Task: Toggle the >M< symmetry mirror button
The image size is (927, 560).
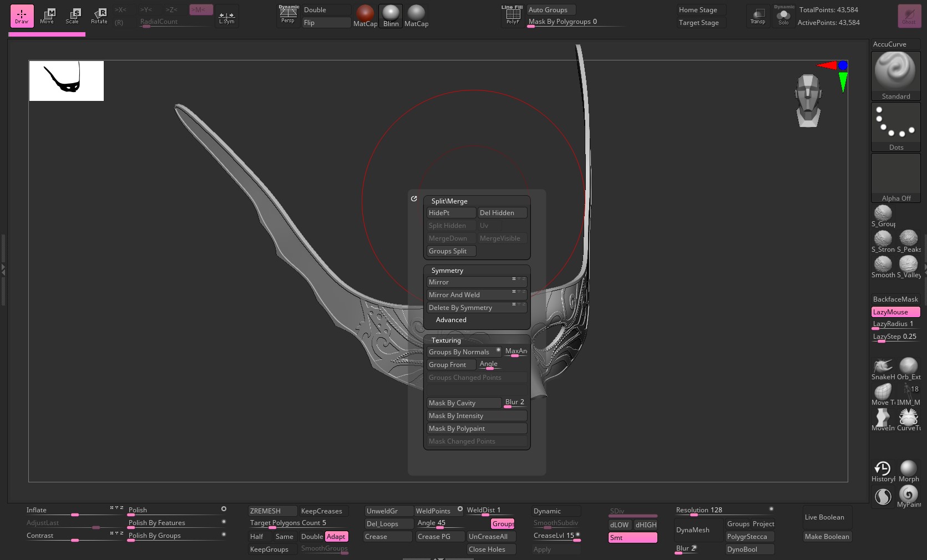Action: pos(201,10)
